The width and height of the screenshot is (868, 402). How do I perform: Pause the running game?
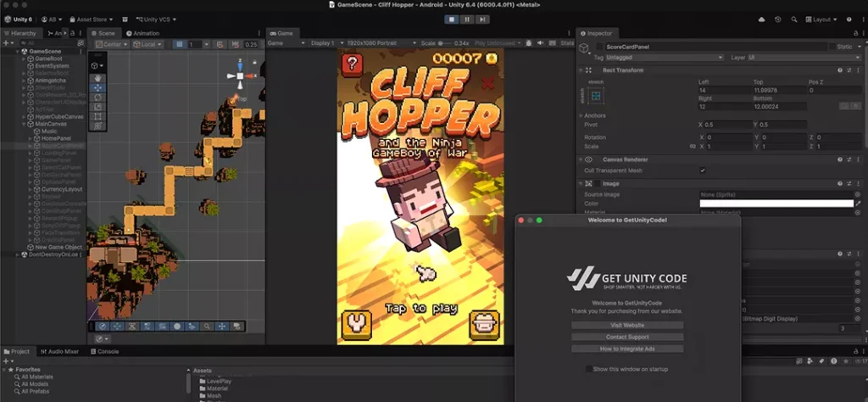coord(467,20)
